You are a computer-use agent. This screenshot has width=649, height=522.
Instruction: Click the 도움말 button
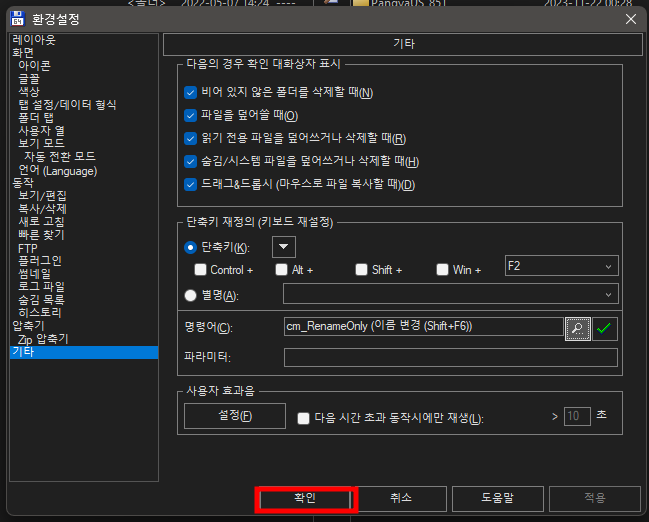tap(498, 498)
